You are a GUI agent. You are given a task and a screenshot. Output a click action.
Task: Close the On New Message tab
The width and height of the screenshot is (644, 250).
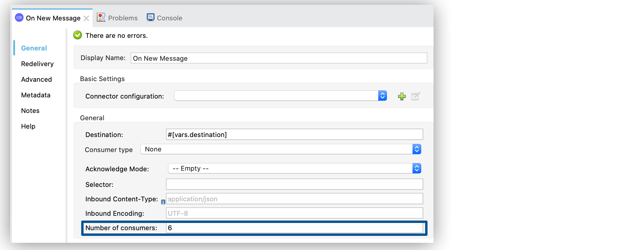86,18
